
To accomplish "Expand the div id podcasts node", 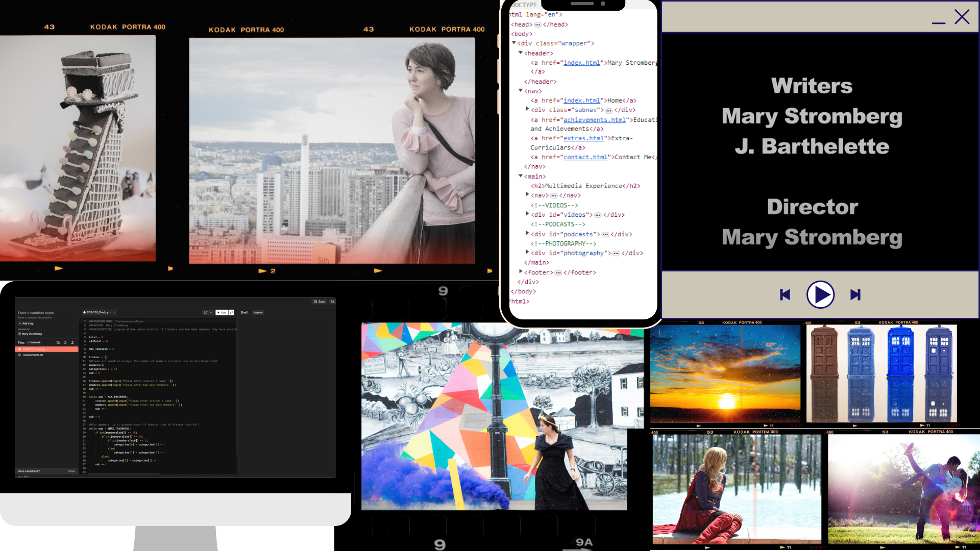I will [x=527, y=233].
